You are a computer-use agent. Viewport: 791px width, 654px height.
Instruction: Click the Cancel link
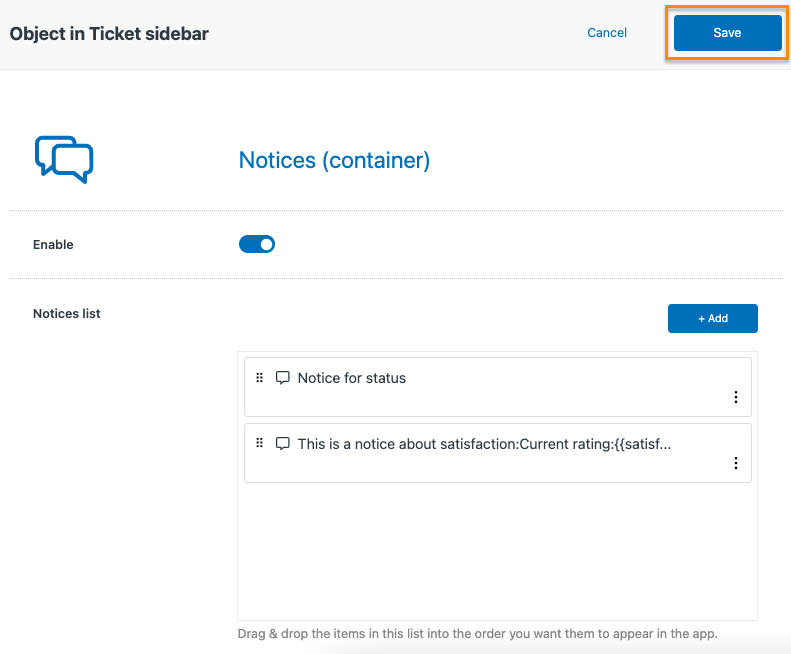[x=607, y=33]
